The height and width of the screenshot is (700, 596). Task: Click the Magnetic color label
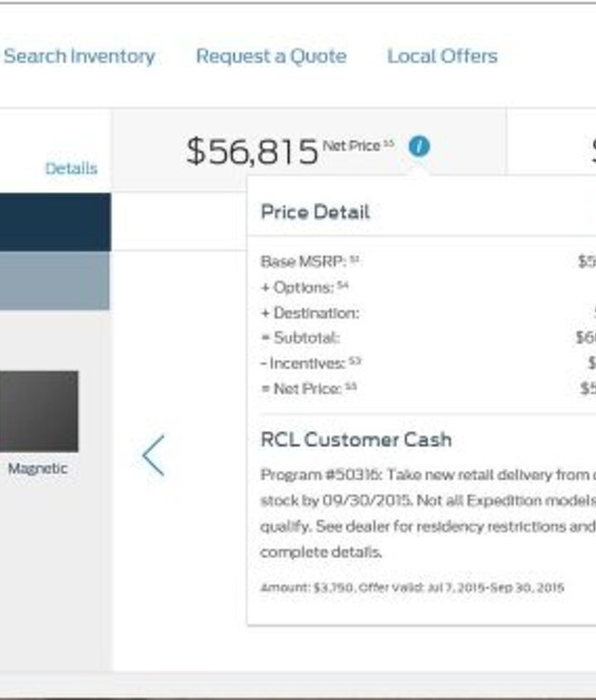pos(38,469)
